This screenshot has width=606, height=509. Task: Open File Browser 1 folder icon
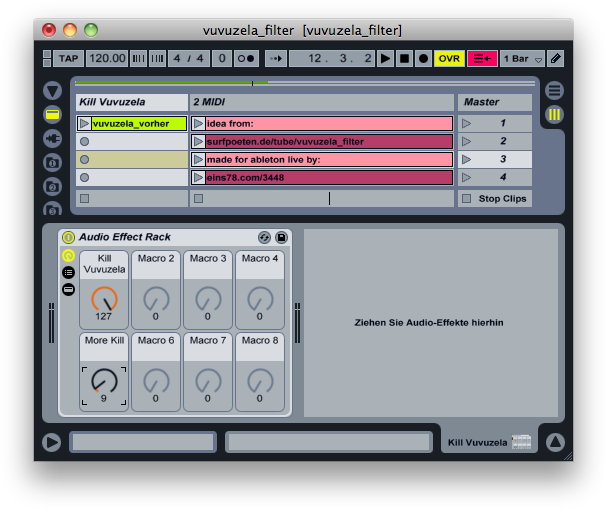point(53,163)
